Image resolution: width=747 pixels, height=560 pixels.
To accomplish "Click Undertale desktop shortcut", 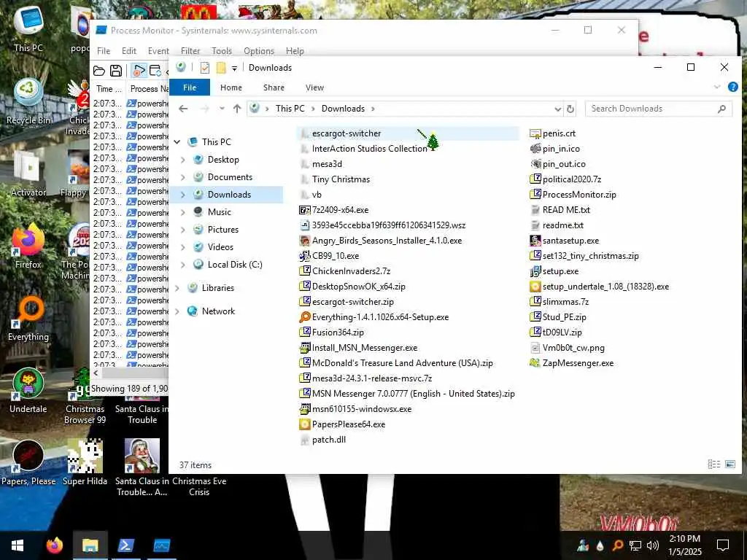I will [28, 391].
